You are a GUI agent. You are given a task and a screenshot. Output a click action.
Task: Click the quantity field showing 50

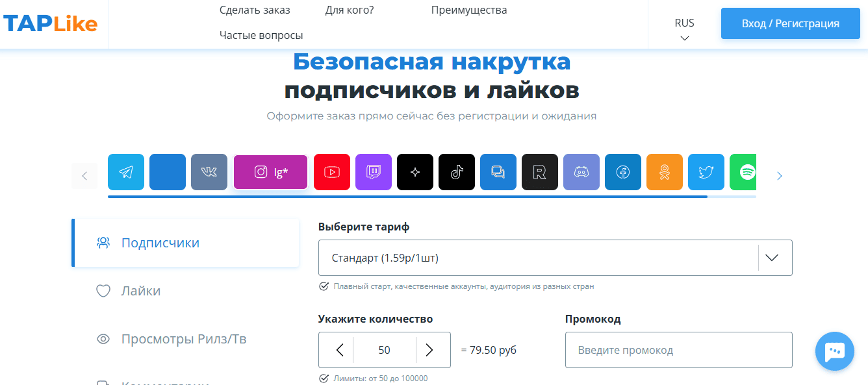click(385, 350)
